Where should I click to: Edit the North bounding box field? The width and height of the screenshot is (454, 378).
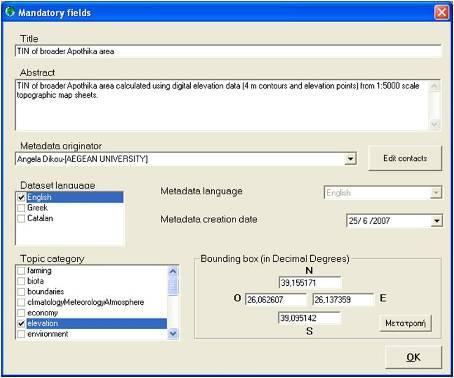[x=310, y=283]
